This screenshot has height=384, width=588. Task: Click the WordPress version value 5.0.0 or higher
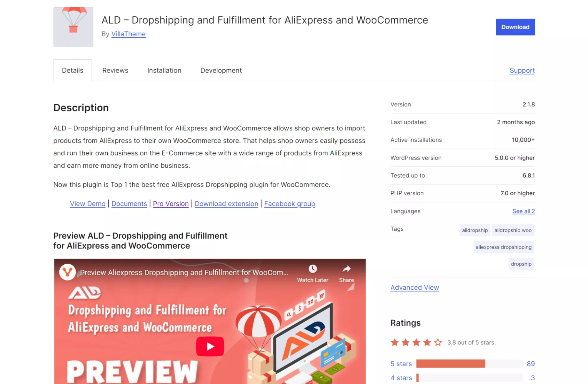(x=515, y=158)
